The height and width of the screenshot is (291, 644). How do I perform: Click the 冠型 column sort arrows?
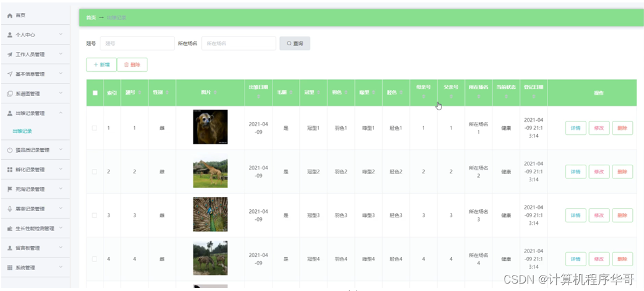pos(319,93)
